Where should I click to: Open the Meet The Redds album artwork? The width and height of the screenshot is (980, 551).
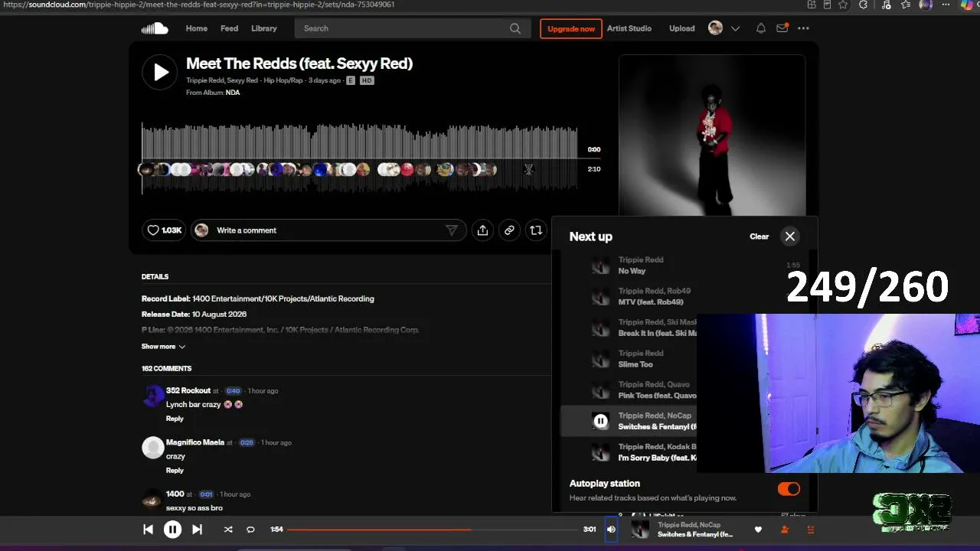(712, 135)
